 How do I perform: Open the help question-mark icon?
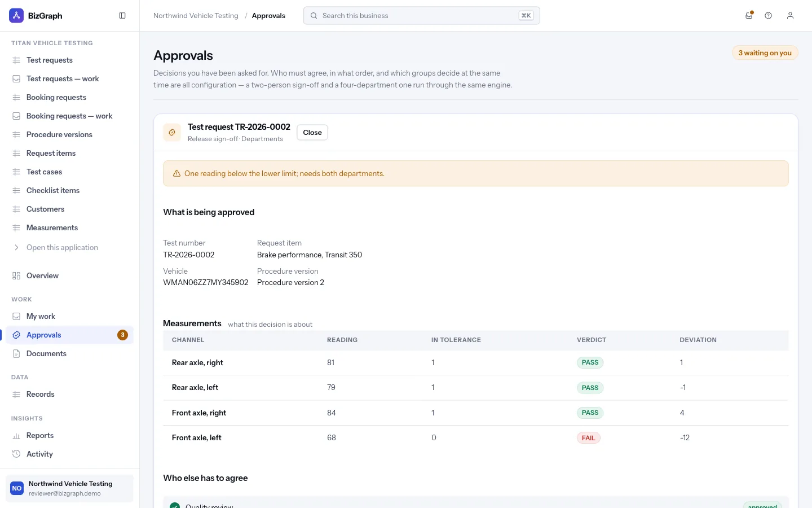(768, 16)
